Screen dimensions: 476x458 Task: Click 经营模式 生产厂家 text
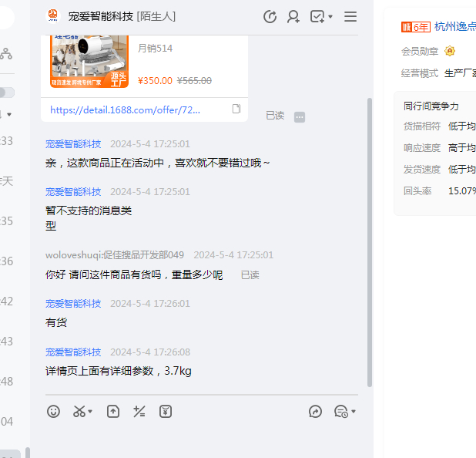[438, 73]
